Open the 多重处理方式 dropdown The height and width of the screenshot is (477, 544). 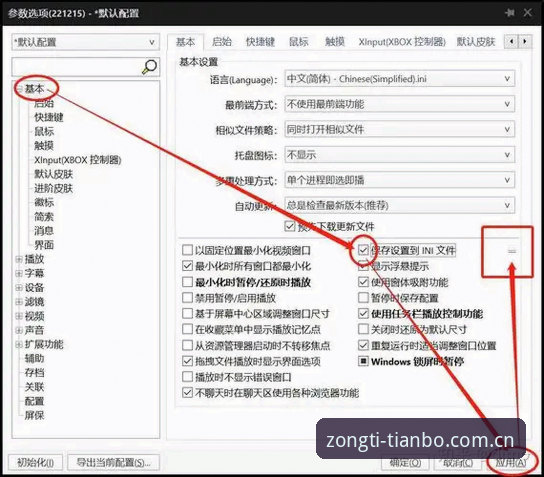point(399,180)
